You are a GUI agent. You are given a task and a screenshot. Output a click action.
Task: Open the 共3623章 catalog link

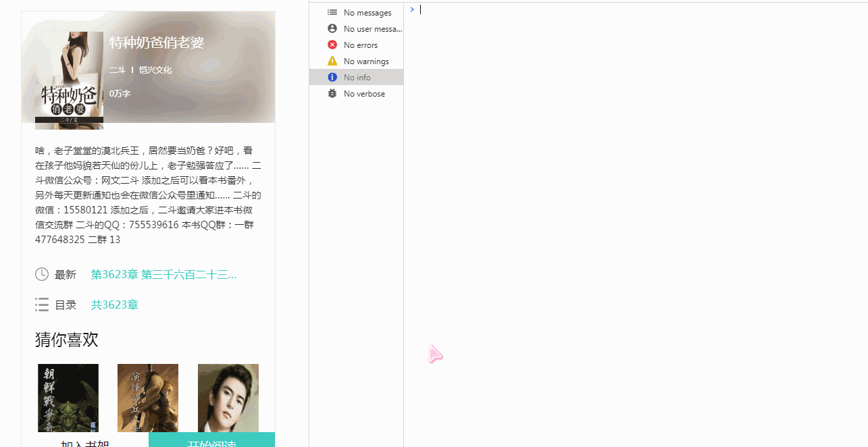(114, 305)
